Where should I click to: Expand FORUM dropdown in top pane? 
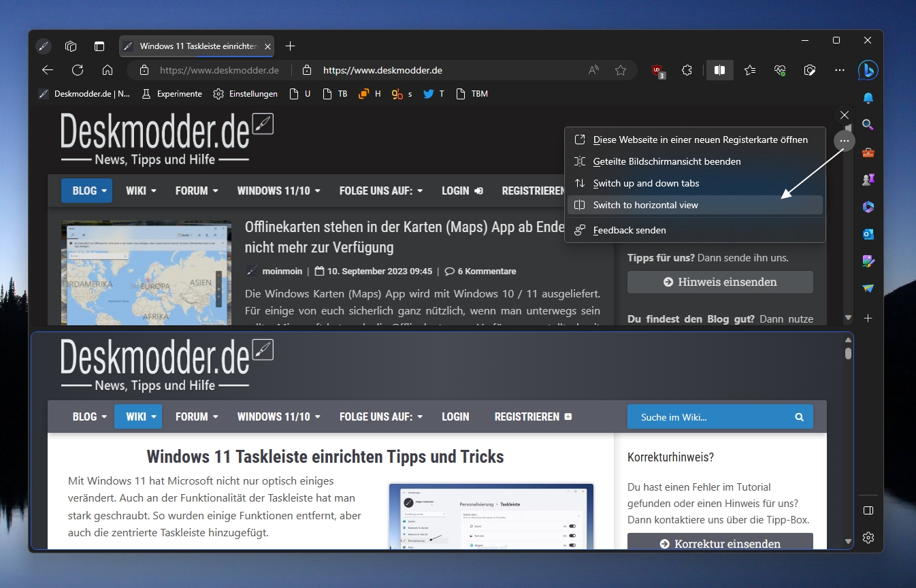tap(197, 191)
